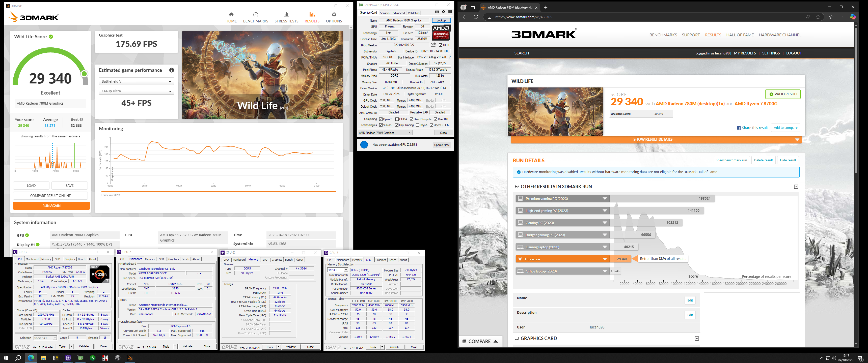Open the BM app from the taskbar
Image resolution: width=868 pixels, height=363 pixels.
click(56, 358)
